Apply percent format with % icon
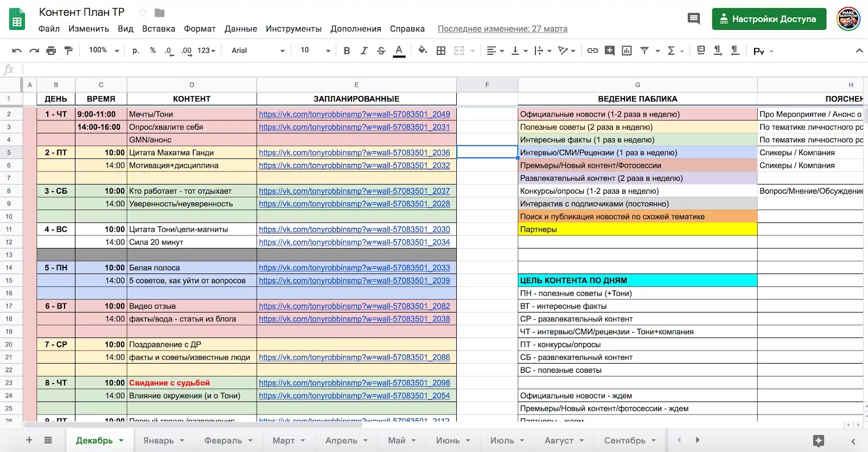The image size is (868, 452). coord(153,50)
